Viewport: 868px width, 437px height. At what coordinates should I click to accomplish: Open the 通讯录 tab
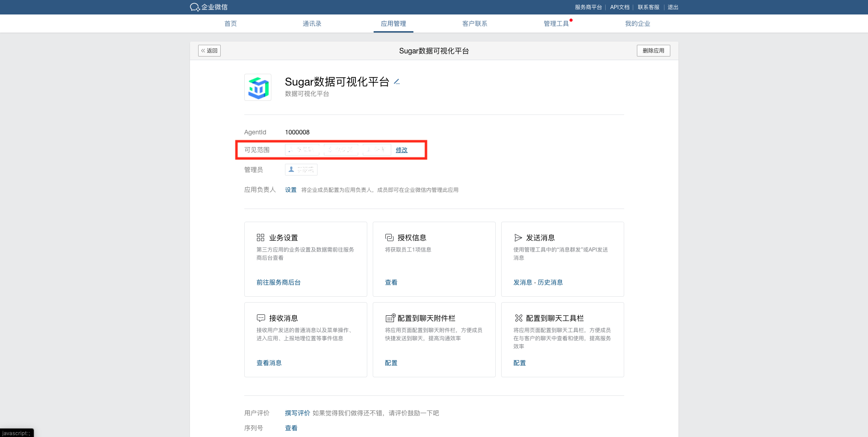pos(312,24)
